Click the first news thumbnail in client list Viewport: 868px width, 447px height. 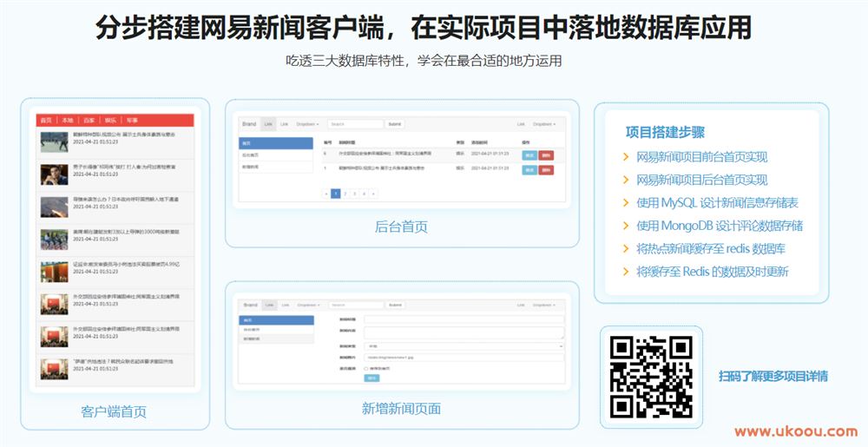[x=54, y=141]
